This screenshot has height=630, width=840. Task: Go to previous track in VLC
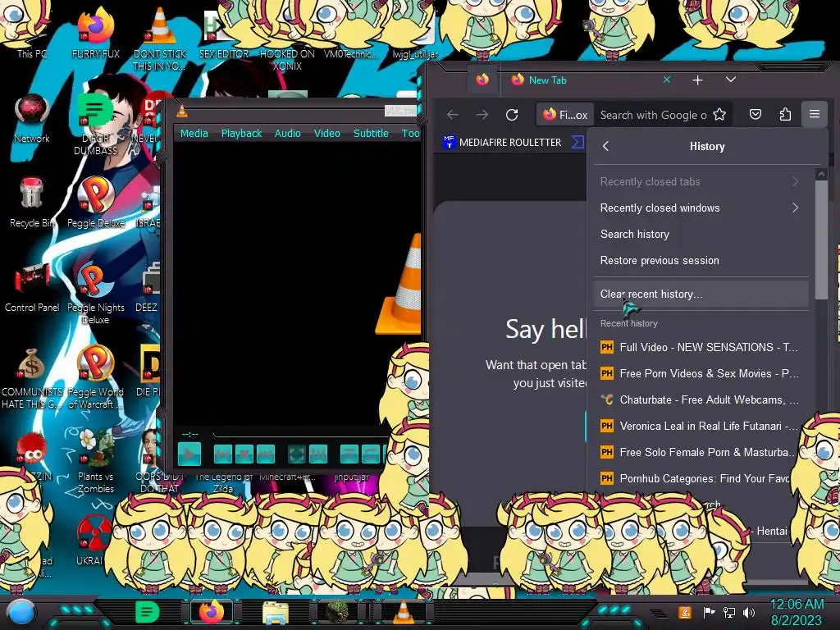pos(223,454)
